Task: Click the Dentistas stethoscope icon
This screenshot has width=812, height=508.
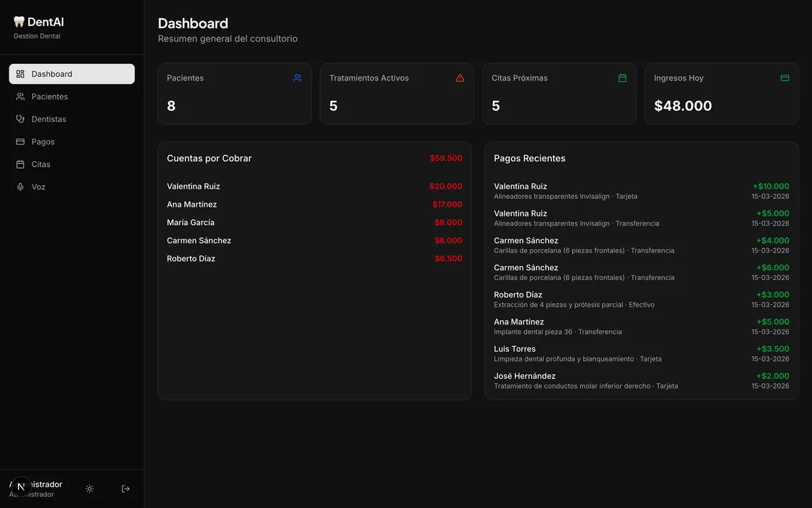Action: tap(20, 119)
